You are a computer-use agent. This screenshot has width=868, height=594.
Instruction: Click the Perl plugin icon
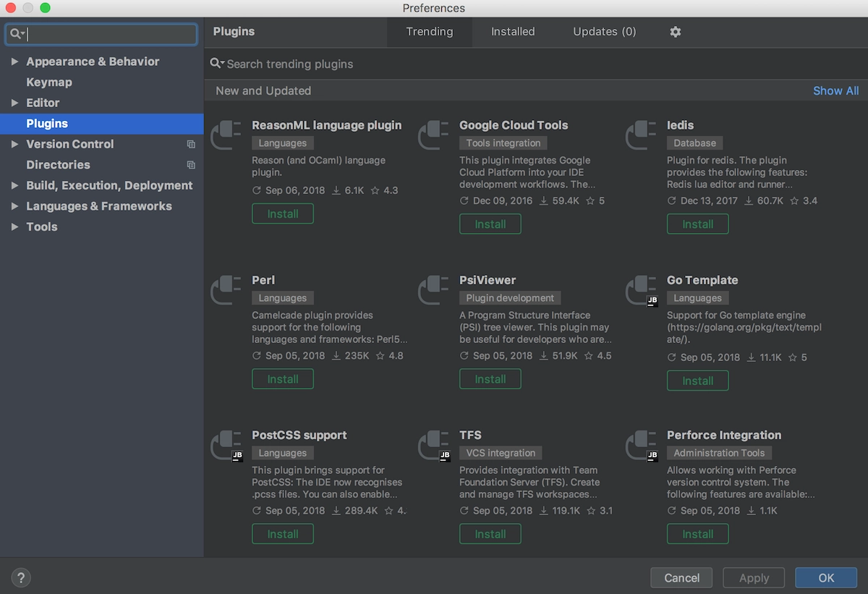pos(226,289)
